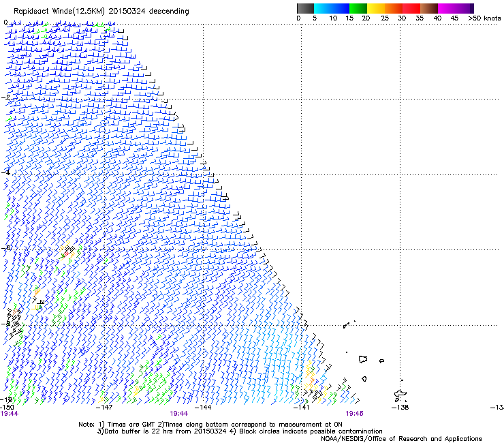This screenshot has height=443, width=504.
Task: Click the title 'Rapidscat Winds(12.5KM) 20150324 descending'
Action: [x=101, y=12]
